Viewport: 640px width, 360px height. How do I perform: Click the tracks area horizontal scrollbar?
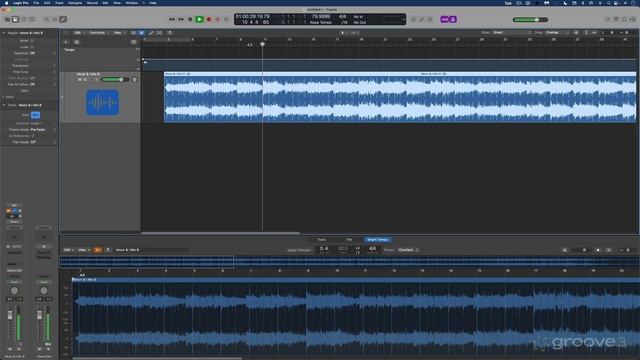tap(220, 233)
